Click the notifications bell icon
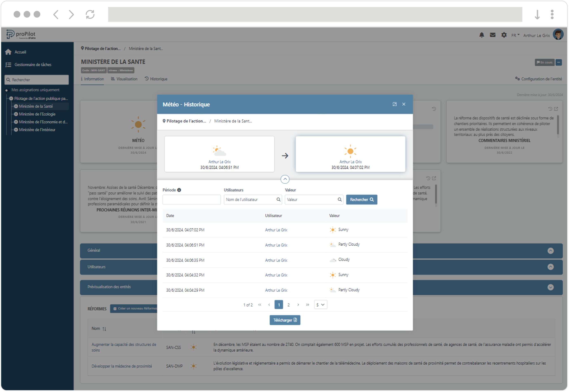This screenshot has height=392, width=569. pos(482,35)
